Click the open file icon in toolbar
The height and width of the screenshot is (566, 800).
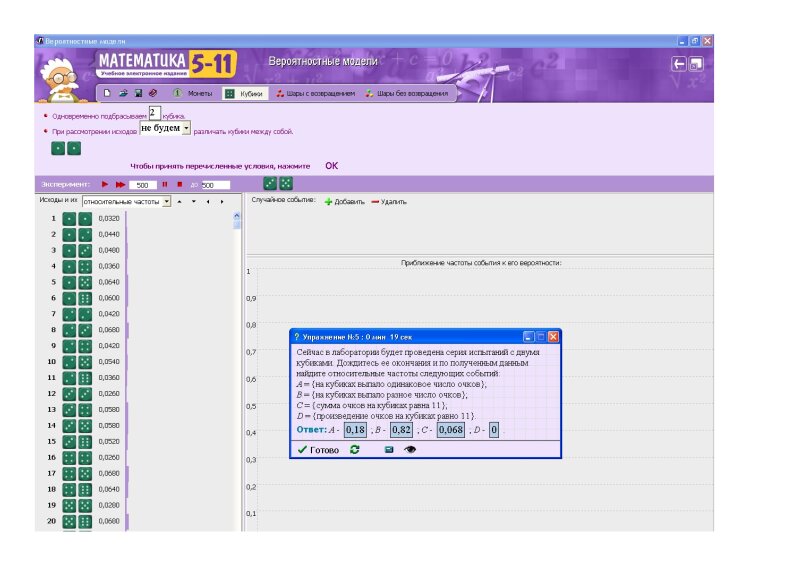(123, 93)
